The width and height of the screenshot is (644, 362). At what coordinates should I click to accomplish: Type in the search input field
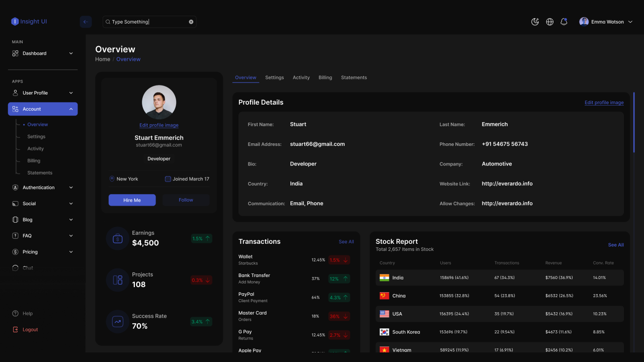[x=146, y=22]
